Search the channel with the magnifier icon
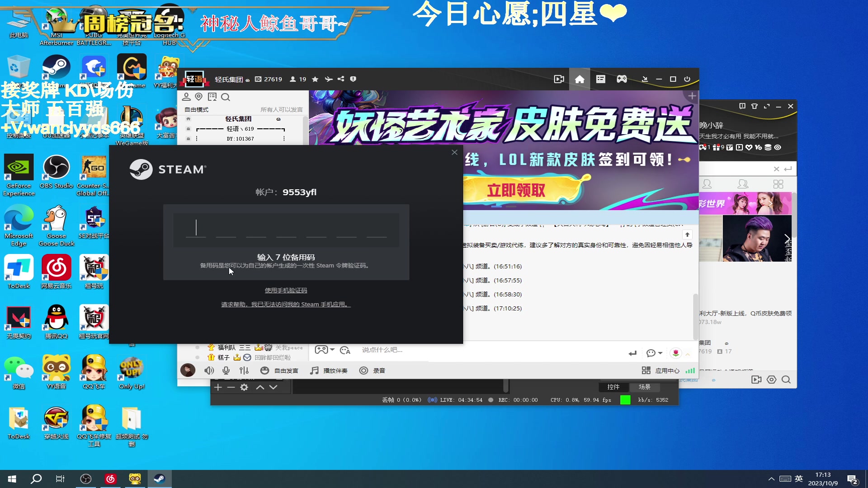 226,97
